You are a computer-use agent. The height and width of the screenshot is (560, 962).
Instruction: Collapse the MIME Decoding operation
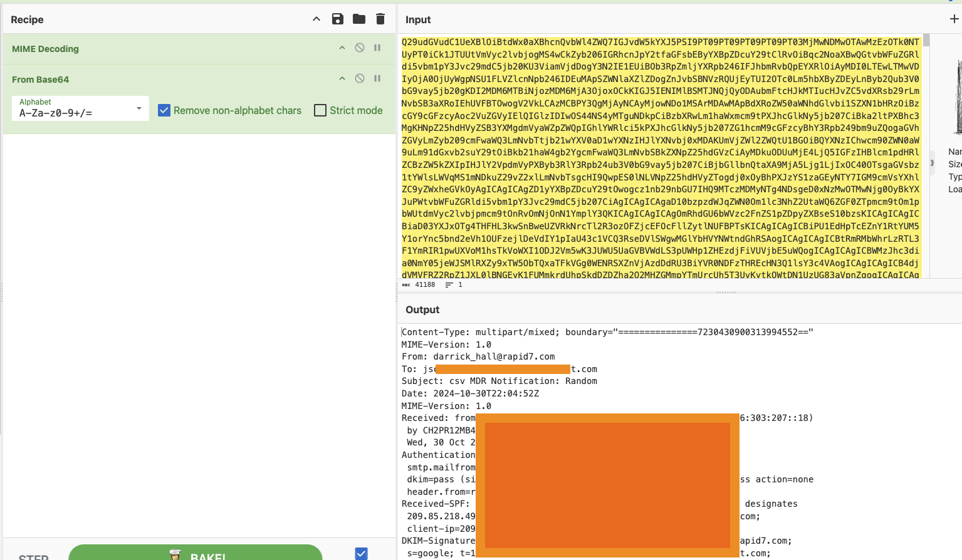(x=342, y=48)
